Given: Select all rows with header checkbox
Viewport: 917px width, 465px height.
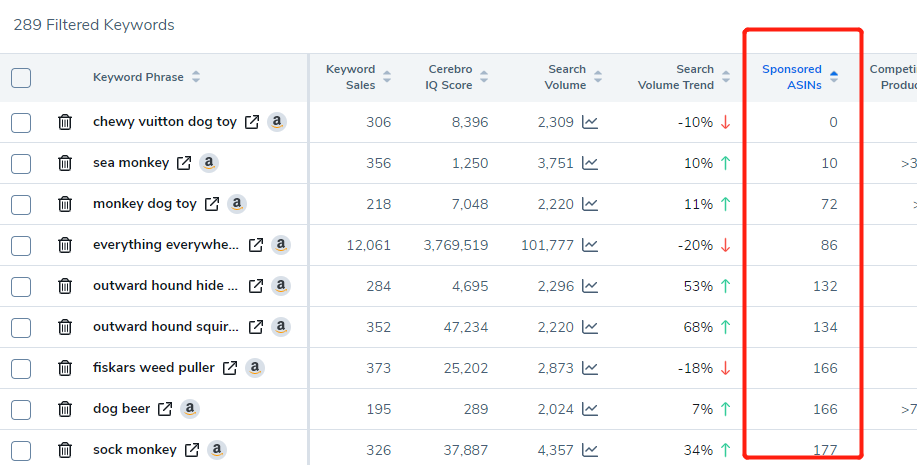Looking at the screenshot, I should pyautogui.click(x=21, y=77).
